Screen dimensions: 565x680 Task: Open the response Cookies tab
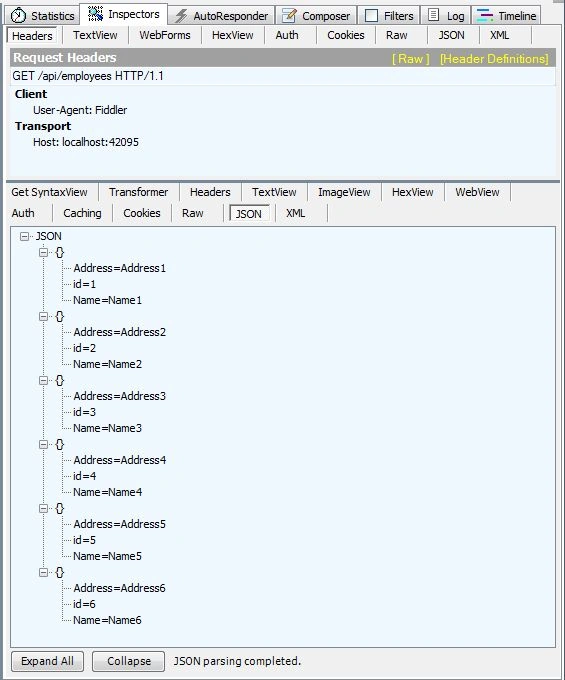tap(142, 213)
